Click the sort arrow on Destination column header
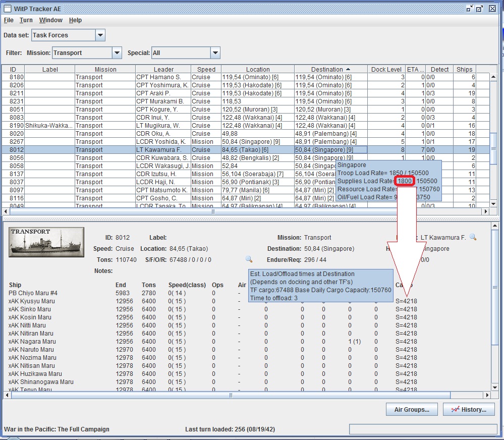 tap(348, 70)
